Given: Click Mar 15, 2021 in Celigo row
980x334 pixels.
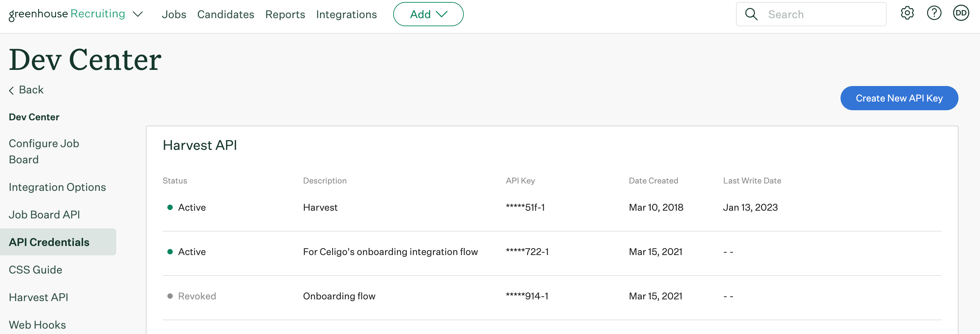Looking at the screenshot, I should [655, 252].
